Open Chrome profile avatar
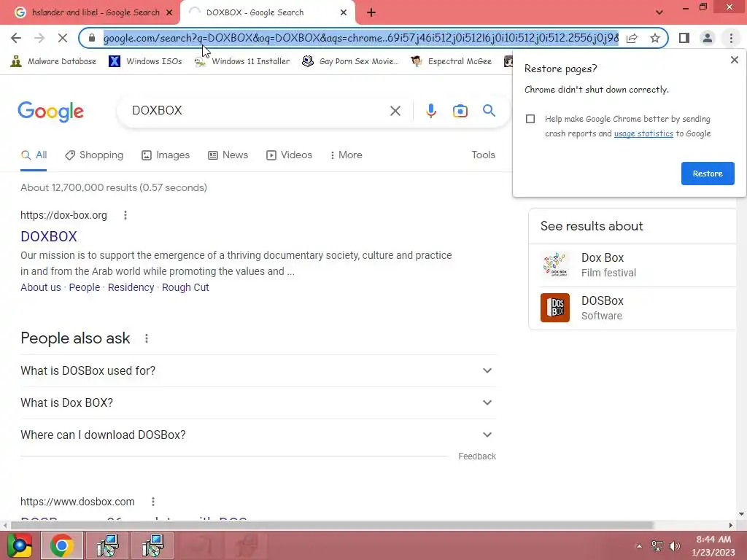747x560 pixels. [708, 38]
